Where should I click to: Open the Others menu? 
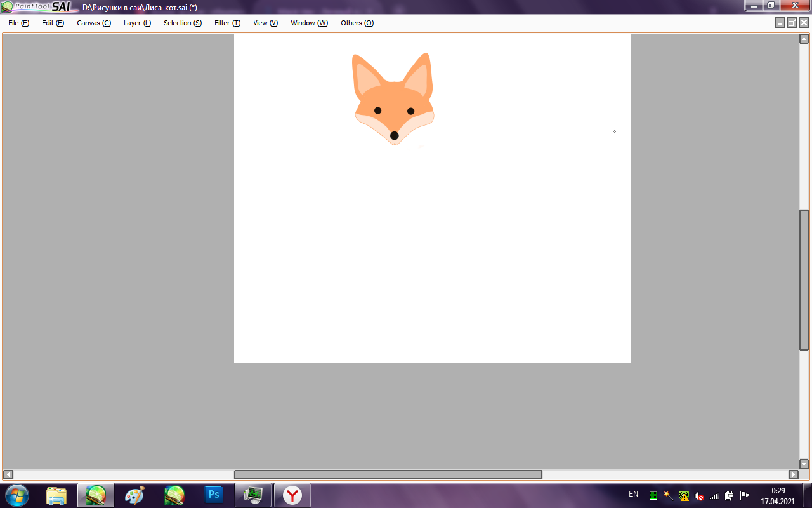[x=357, y=23]
